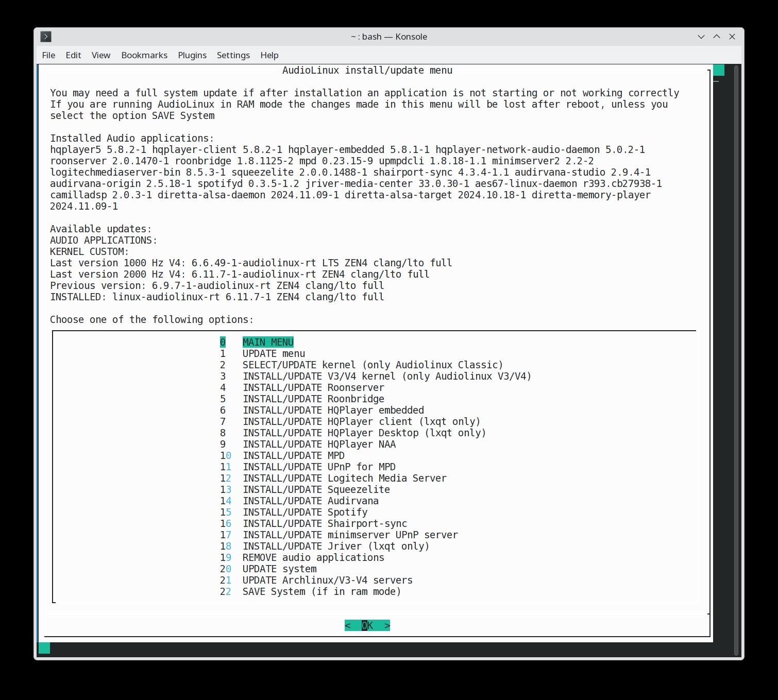Click 'Previous version: 6.9.7-1-audiolinux-rt' line
The width and height of the screenshot is (778, 700).
click(217, 285)
